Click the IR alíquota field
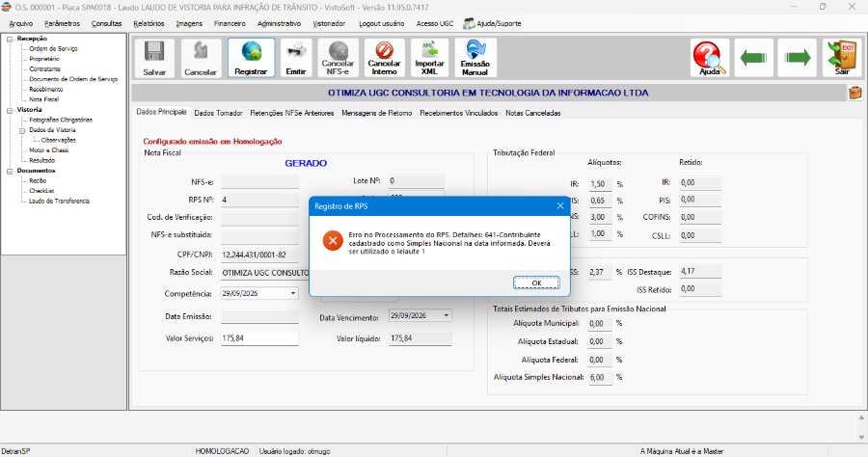Viewport: 868px width, 457px height. pyautogui.click(x=600, y=184)
